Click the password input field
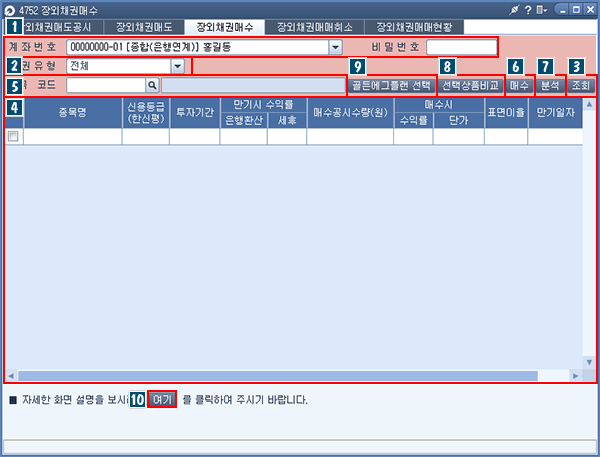Screen dimensions: 600x457 pos(461,47)
